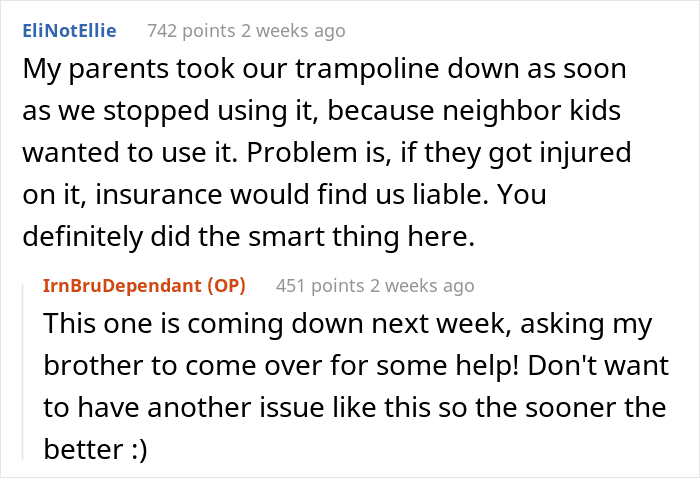The height and width of the screenshot is (478, 700).
Task: Click the line starting 'My parents took our trampoline'
Action: (325, 69)
